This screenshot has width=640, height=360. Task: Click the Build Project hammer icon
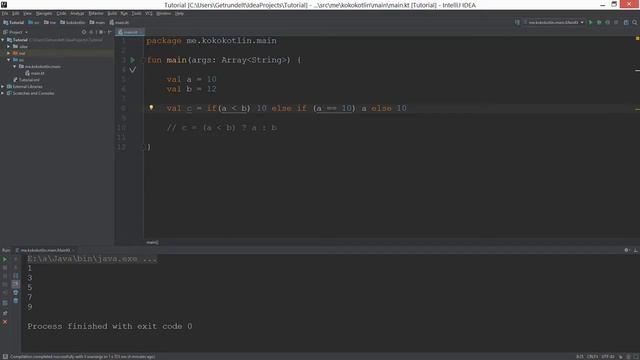tap(517, 22)
